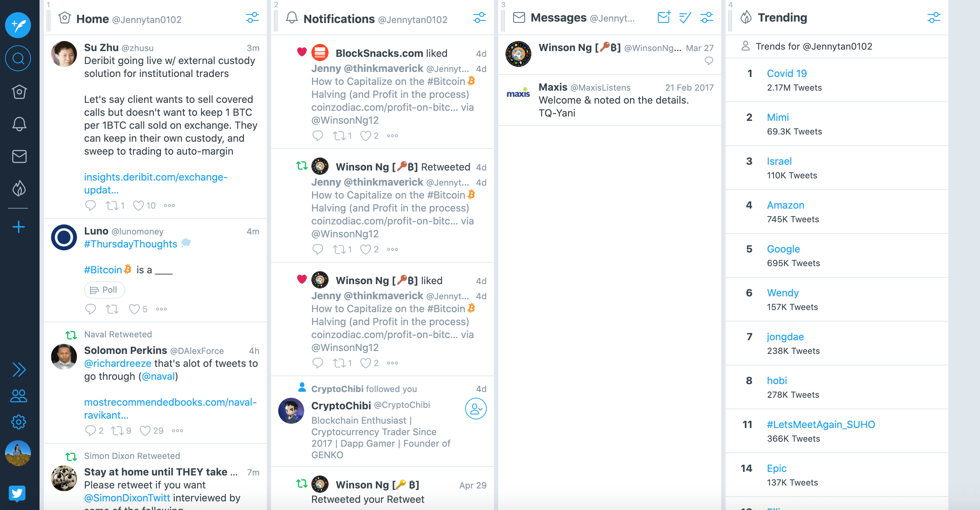Click the Trending flame icon in the sidebar
This screenshot has width=980, height=510.
pos(19,188)
